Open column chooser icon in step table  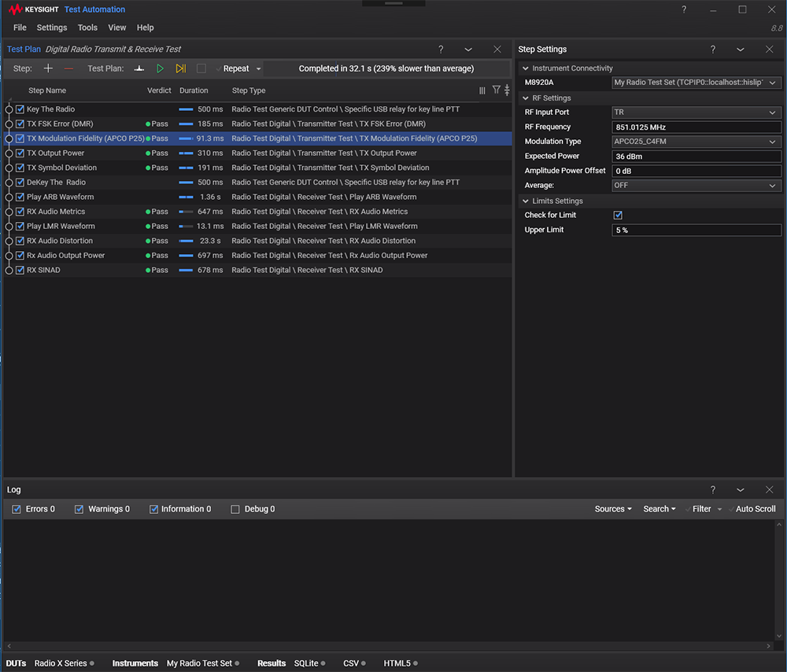(x=482, y=90)
